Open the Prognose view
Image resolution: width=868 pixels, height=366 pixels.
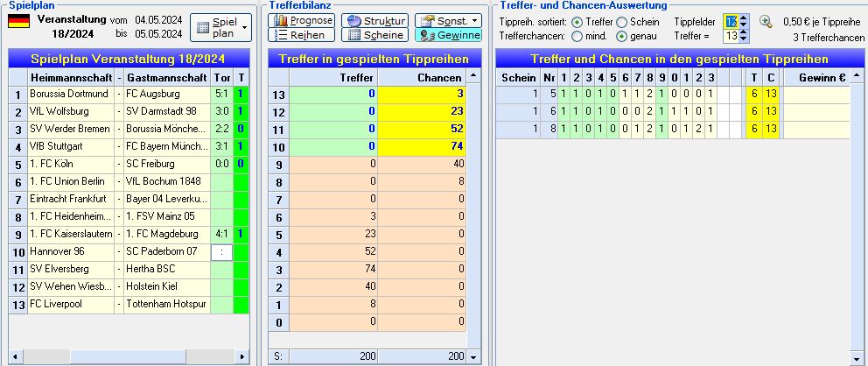pos(302,20)
